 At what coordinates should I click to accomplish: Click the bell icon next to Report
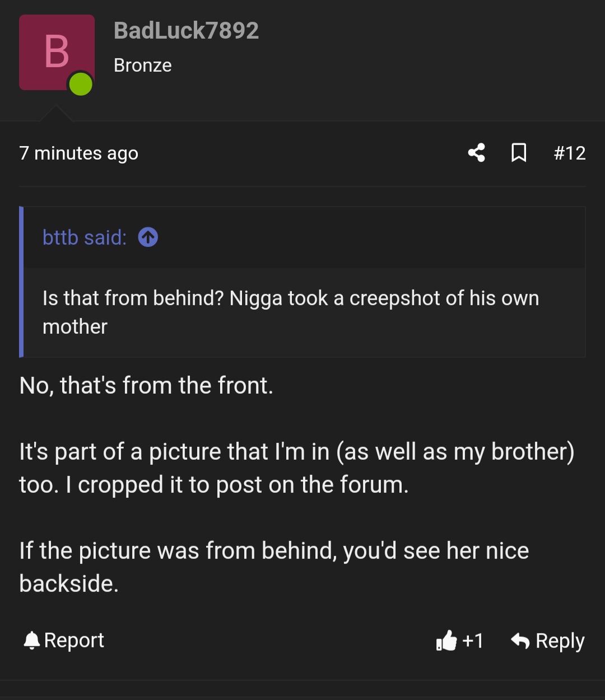click(32, 640)
